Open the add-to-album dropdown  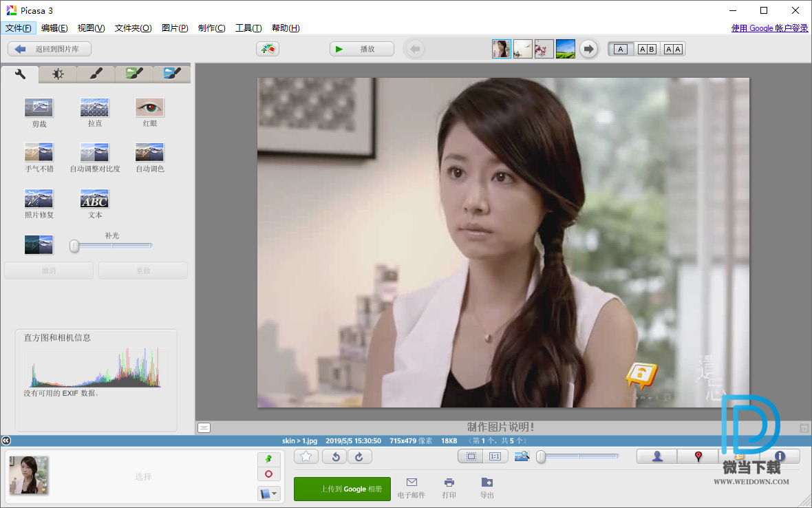[x=269, y=494]
